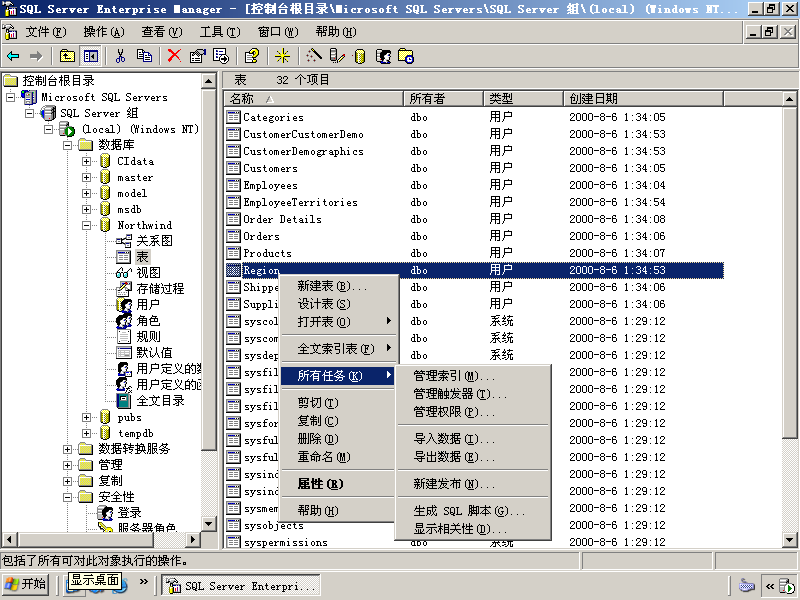Select the 视图 views node
800x600 pixels.
(148, 273)
